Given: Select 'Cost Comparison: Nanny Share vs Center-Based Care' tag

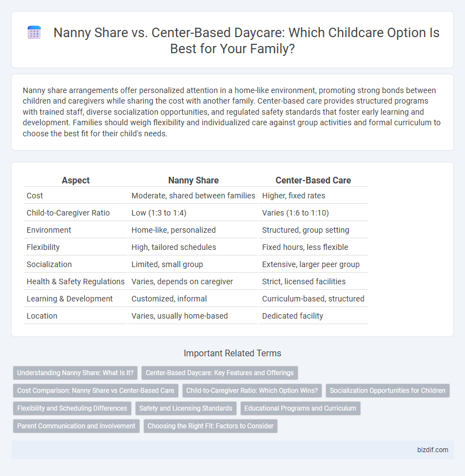Looking at the screenshot, I should click(96, 391).
